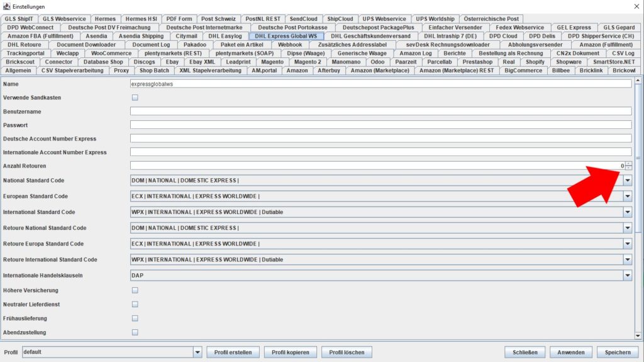Tick the Höhere Versicherung checkbox

pyautogui.click(x=135, y=290)
